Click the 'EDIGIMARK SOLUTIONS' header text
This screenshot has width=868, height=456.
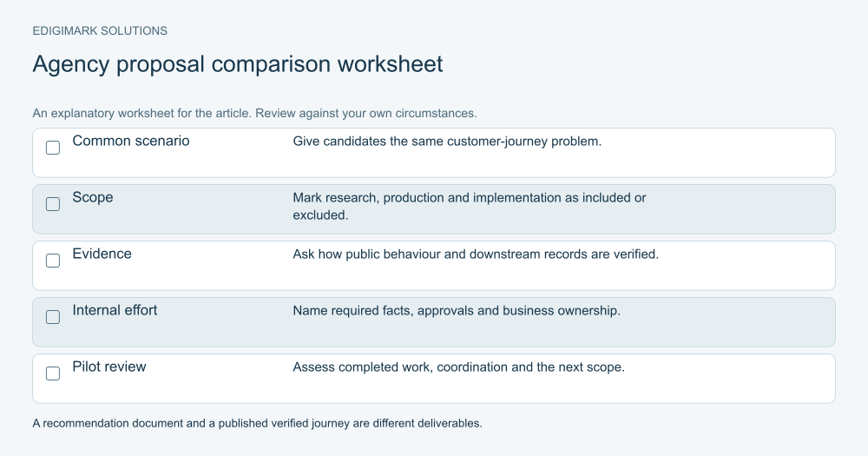(x=100, y=31)
